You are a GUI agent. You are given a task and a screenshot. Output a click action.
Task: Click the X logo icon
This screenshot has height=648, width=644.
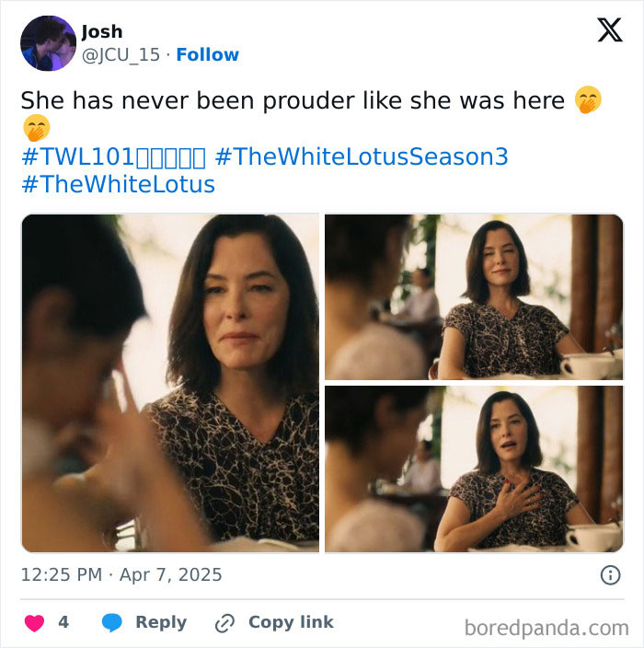(609, 30)
